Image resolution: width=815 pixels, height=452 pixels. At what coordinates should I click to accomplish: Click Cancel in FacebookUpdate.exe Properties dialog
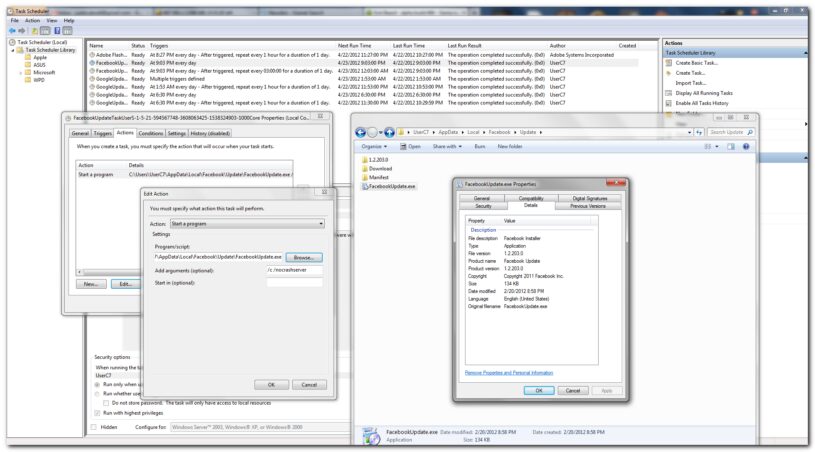[573, 390]
